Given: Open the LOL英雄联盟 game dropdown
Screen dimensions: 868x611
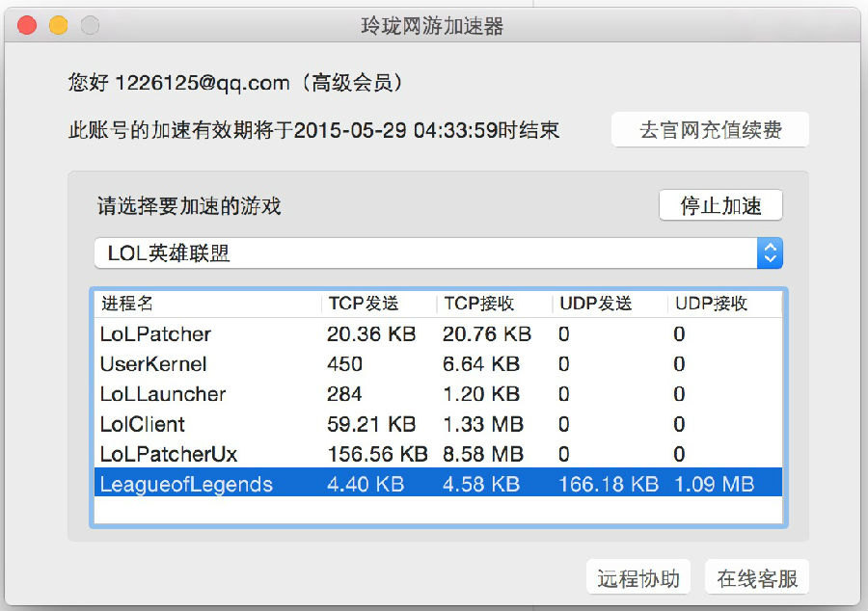Looking at the screenshot, I should click(424, 253).
